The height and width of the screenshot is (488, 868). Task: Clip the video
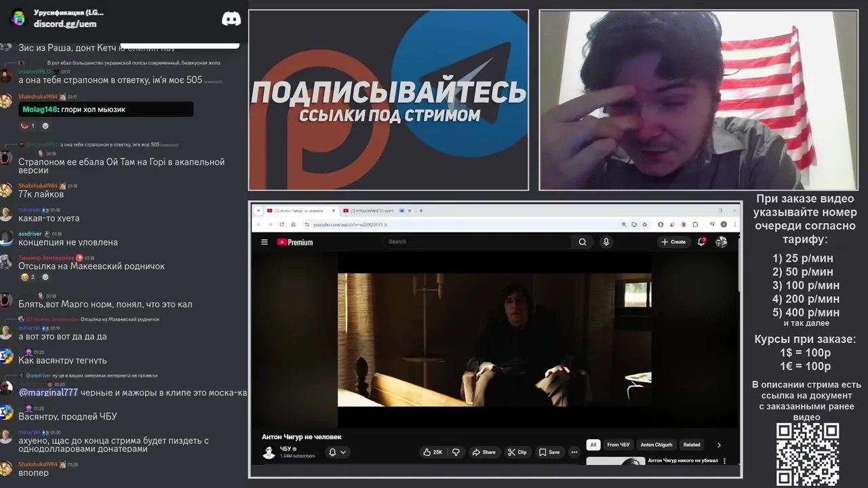(517, 452)
